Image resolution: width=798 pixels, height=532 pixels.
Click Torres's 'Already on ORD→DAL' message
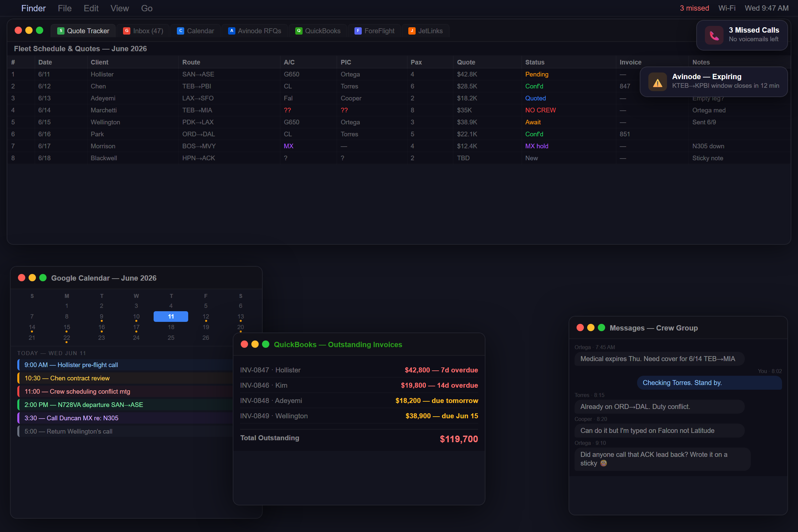point(659,407)
